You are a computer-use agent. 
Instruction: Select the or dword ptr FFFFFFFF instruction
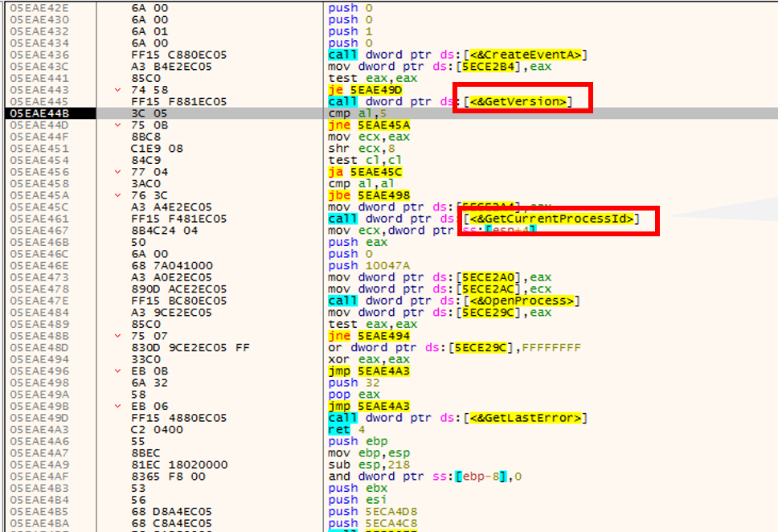tap(454, 348)
